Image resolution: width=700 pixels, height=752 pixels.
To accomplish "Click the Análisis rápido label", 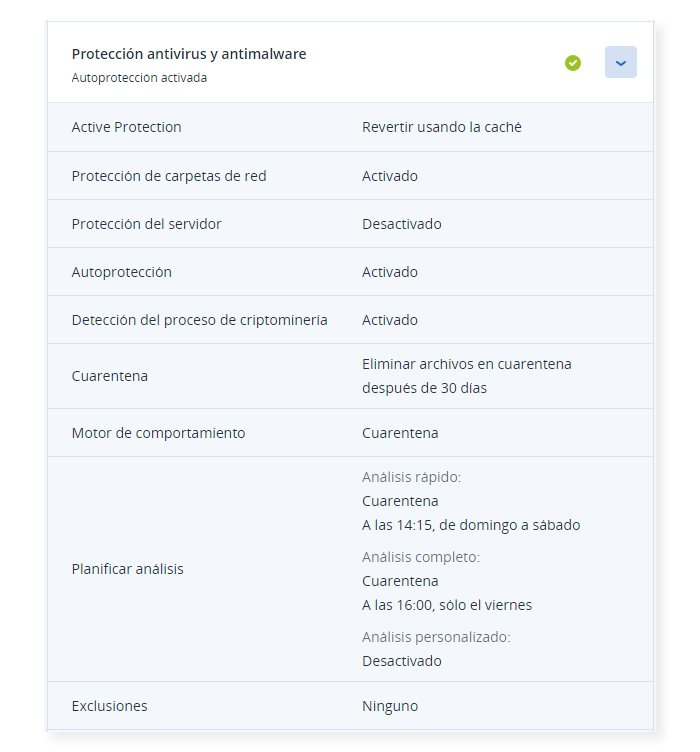I will [x=411, y=477].
